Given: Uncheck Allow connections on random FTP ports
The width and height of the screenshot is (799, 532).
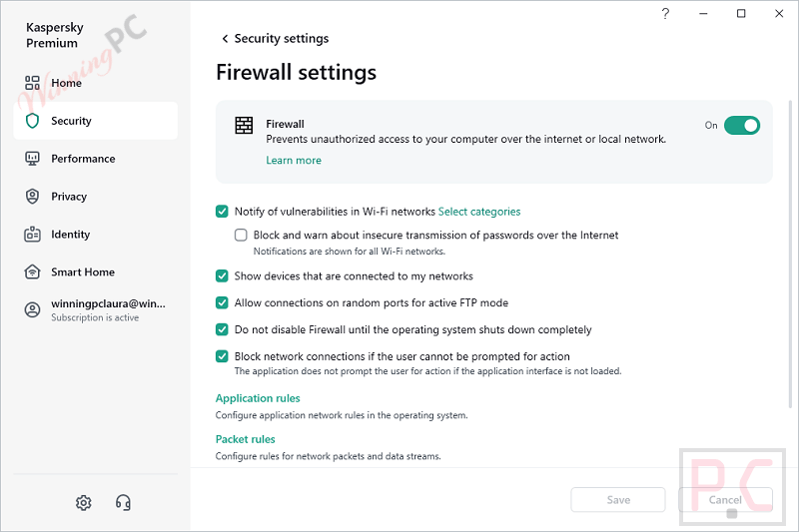Looking at the screenshot, I should [222, 302].
